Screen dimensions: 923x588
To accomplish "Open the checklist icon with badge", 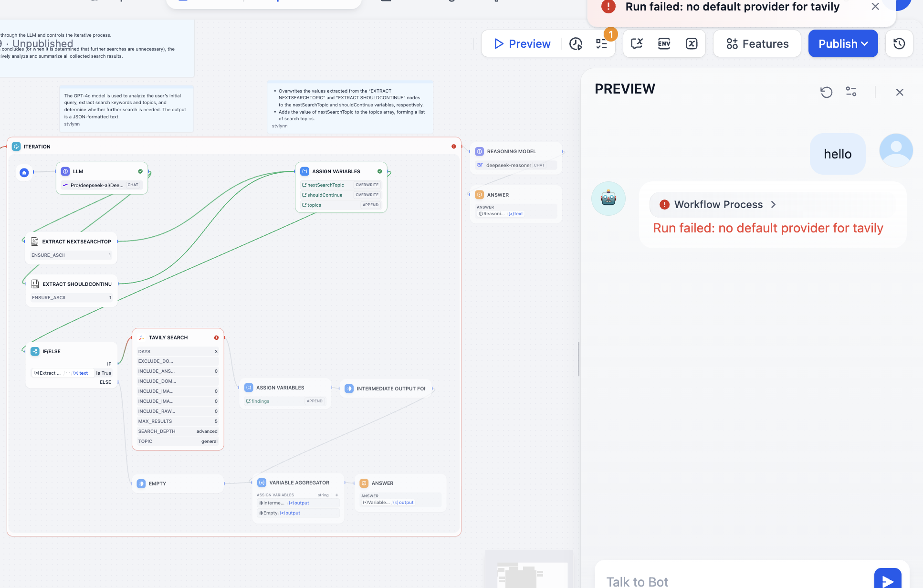I will click(601, 44).
